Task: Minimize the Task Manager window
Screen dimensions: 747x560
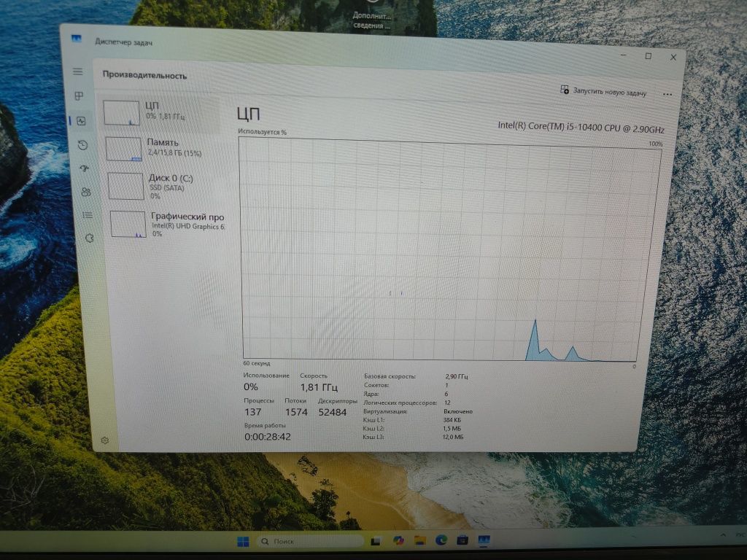Action: (624, 55)
